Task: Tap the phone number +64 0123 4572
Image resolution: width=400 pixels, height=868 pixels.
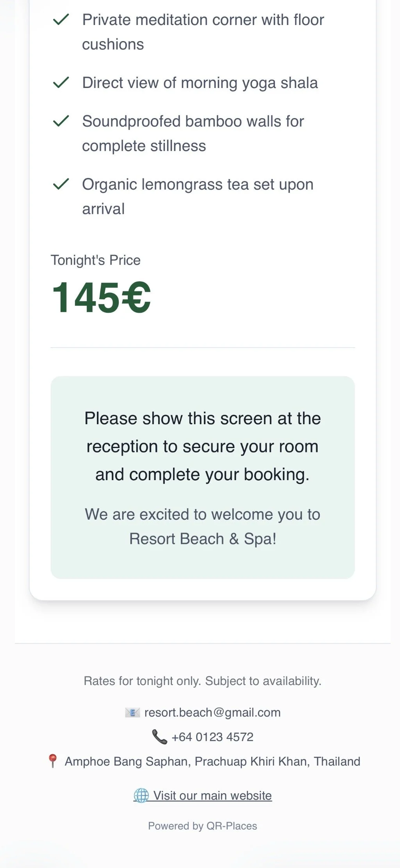Action: tap(212, 737)
